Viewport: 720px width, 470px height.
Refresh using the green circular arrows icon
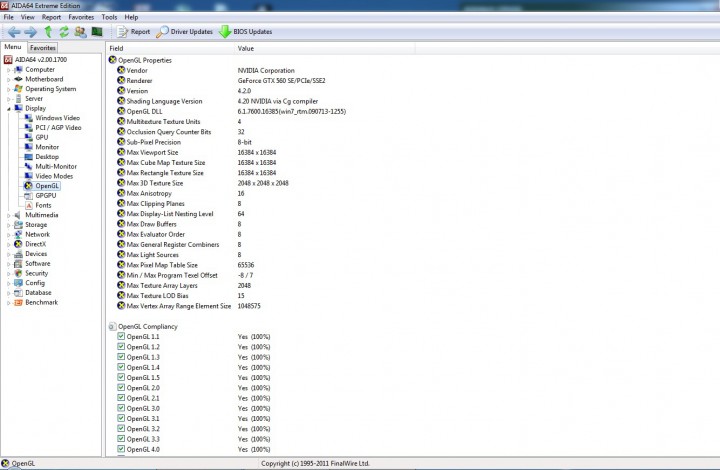tap(64, 32)
